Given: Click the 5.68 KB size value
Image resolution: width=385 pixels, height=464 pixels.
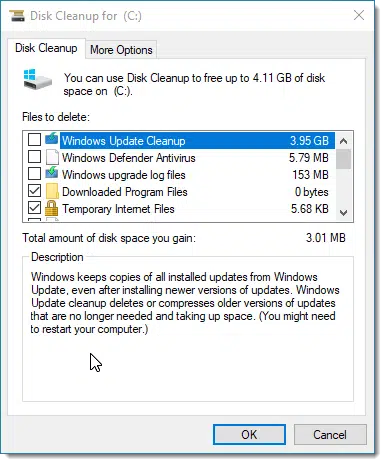Looking at the screenshot, I should 310,209.
